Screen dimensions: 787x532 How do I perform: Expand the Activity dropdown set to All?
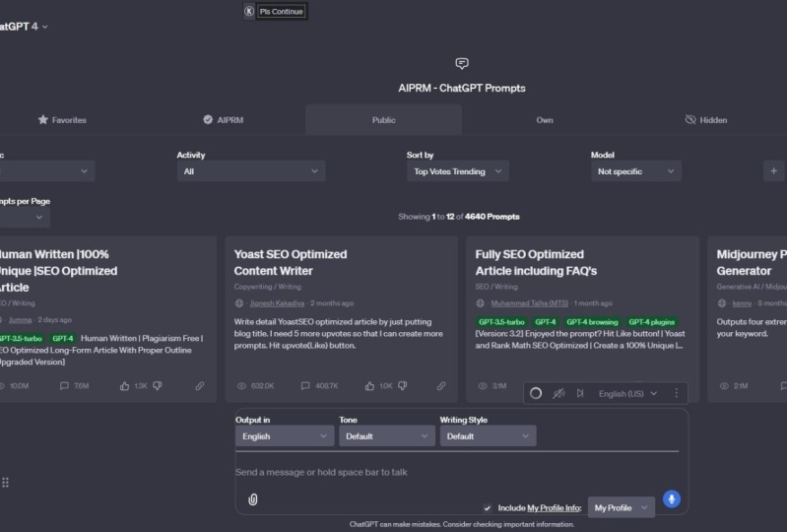pos(251,171)
